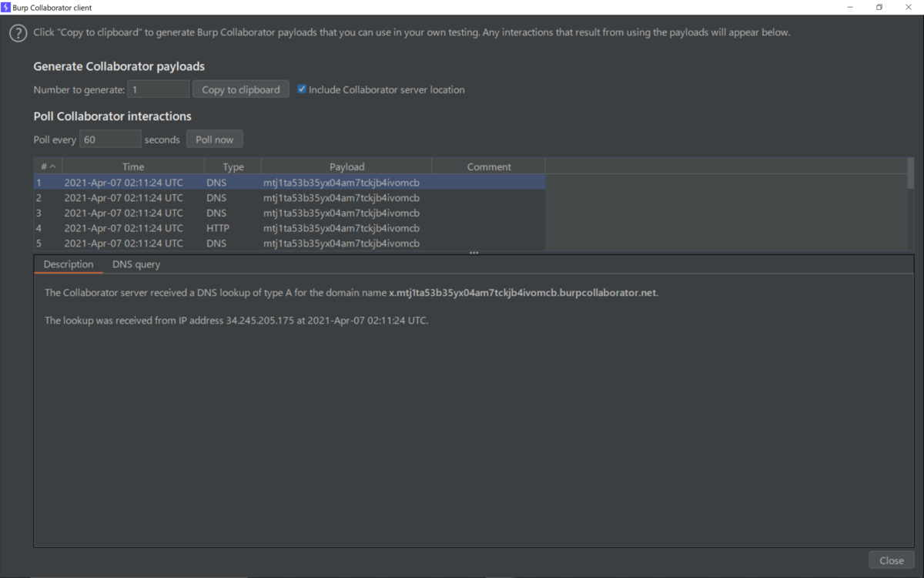Restore the Burp Collaborator client window

[x=879, y=7]
